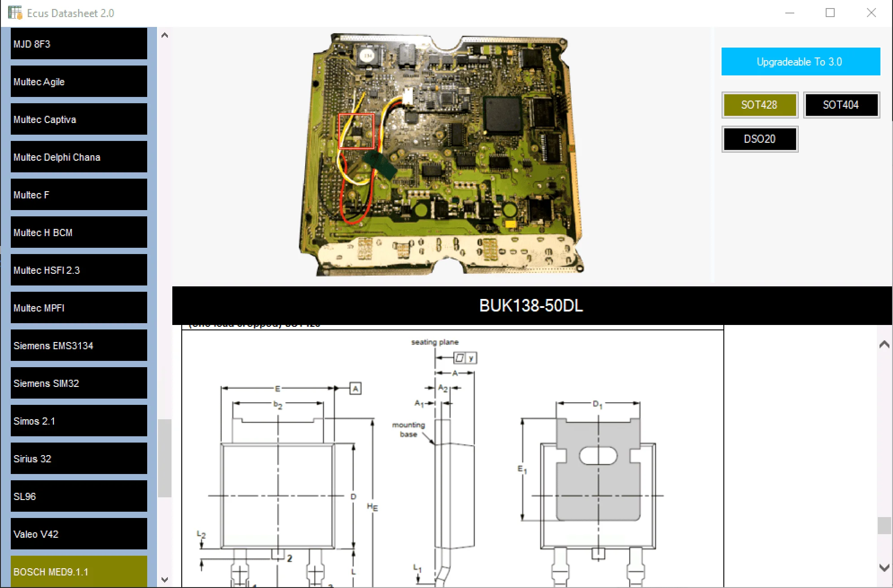Click the Ecus Datasheet app icon
893x588 pixels.
click(15, 13)
